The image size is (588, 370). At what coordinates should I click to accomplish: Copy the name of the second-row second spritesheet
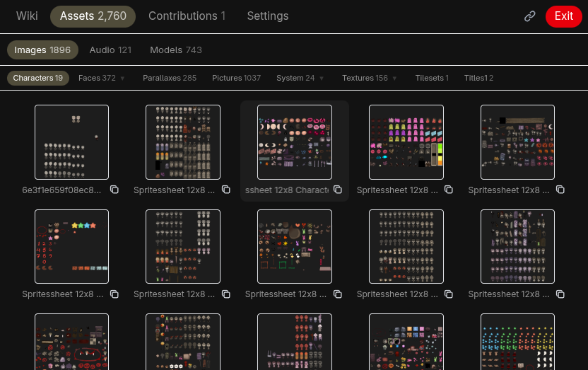click(225, 294)
